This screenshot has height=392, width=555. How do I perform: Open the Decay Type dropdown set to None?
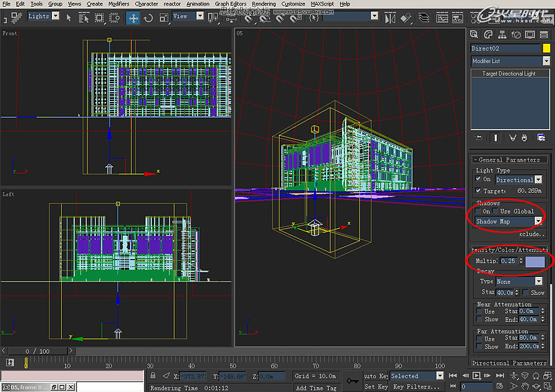pyautogui.click(x=538, y=282)
